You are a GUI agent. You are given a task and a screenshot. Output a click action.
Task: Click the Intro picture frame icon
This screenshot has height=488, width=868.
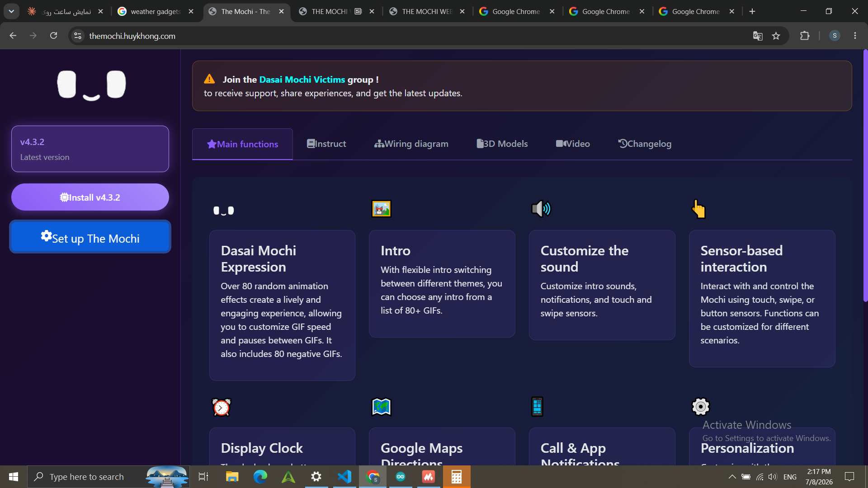click(x=381, y=209)
